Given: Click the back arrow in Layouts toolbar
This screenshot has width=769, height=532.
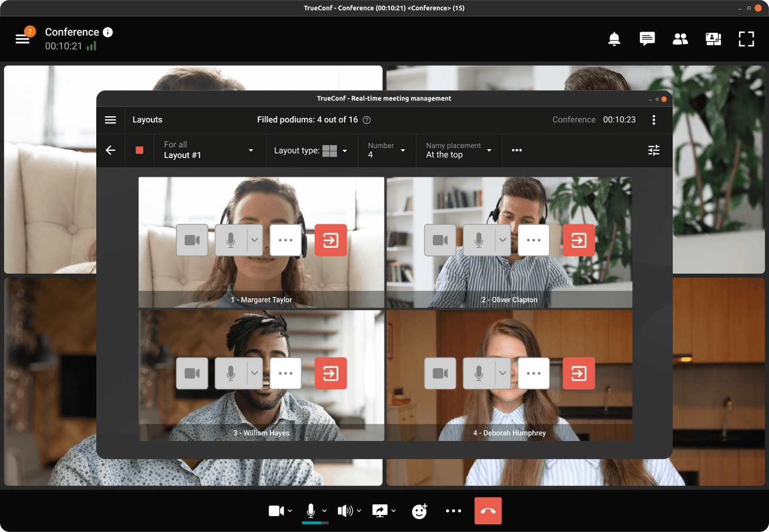Looking at the screenshot, I should (110, 150).
